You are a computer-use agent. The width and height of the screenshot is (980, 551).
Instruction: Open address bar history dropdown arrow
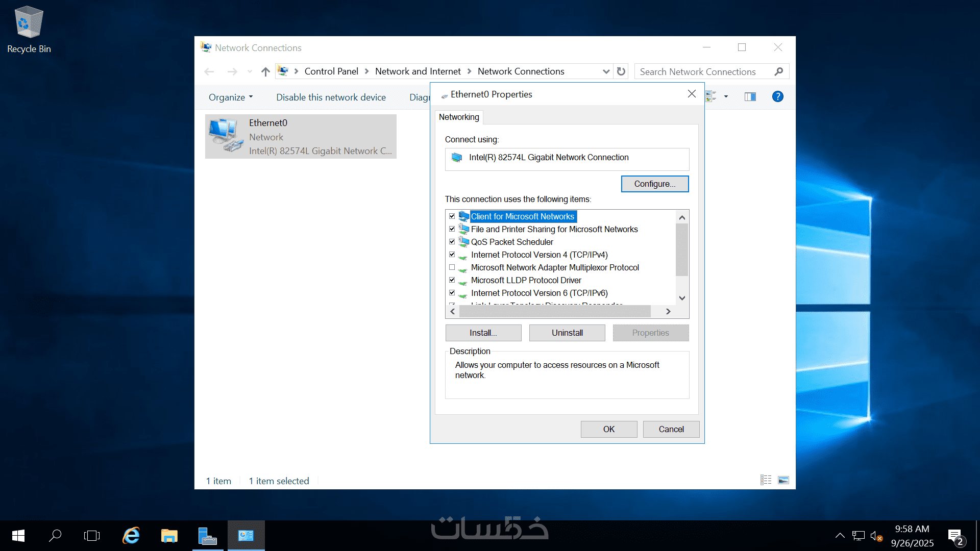606,71
